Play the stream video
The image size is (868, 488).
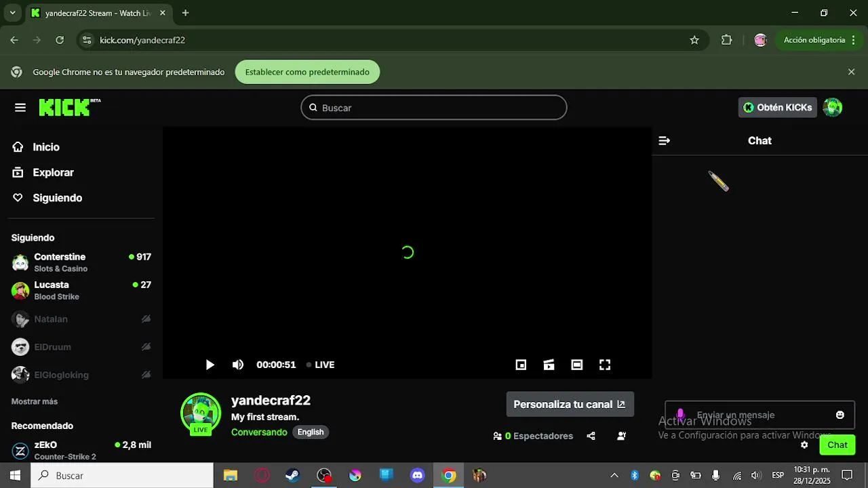point(210,365)
